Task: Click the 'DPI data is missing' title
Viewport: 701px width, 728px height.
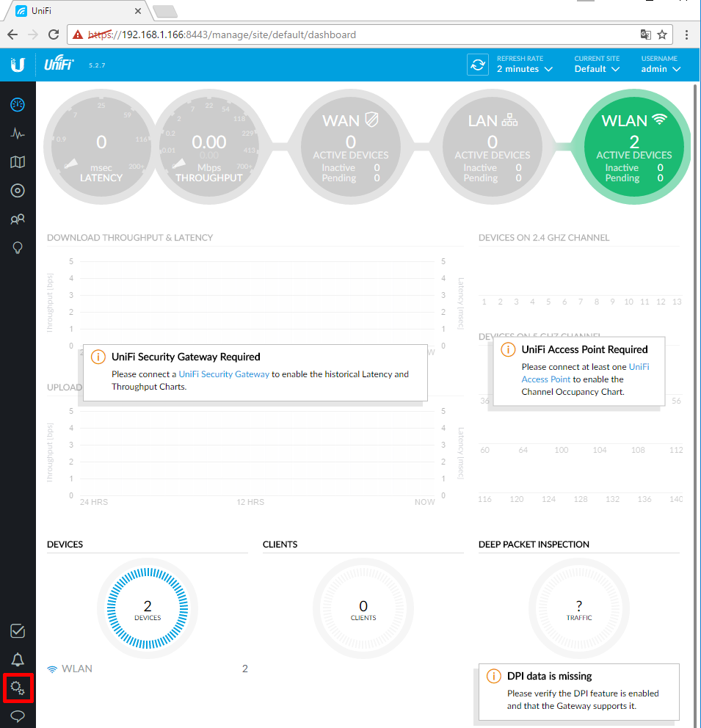Action: pos(550,676)
